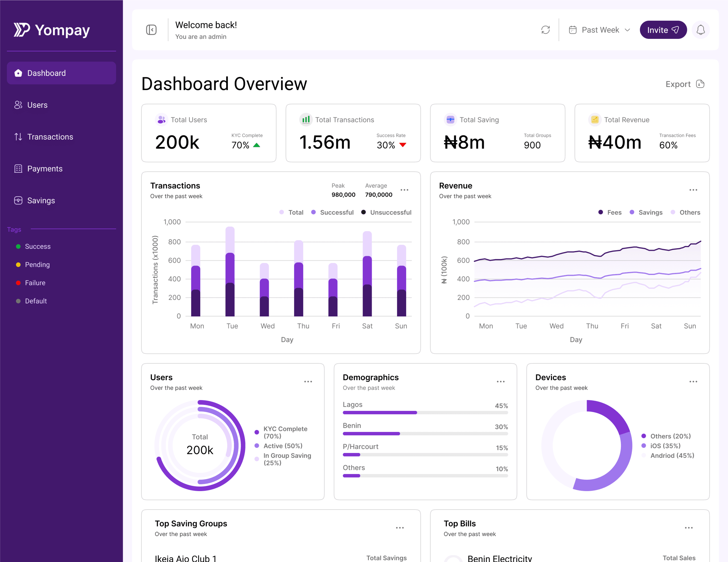Collapse the sidebar panel icon
728x562 pixels.
click(151, 30)
